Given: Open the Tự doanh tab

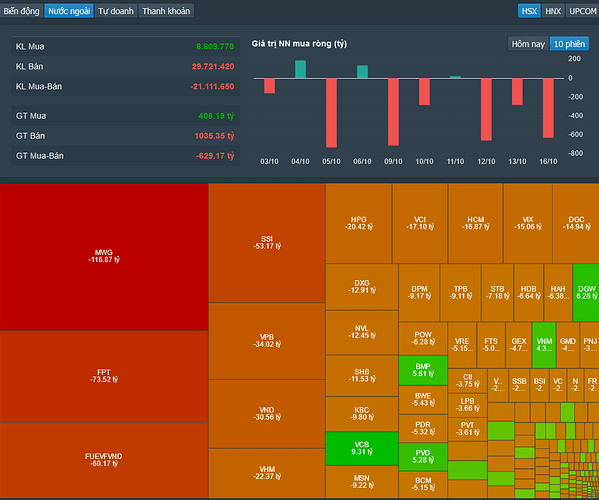Looking at the screenshot, I should click(116, 11).
